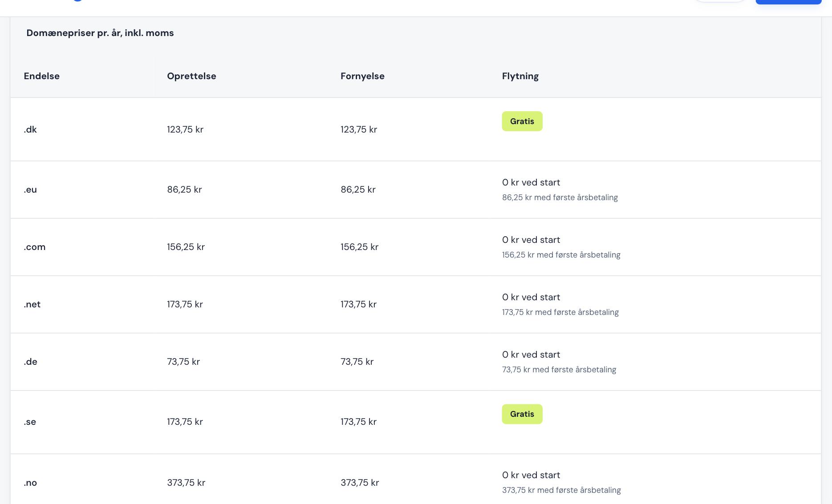Click the .de Oprettelse price 73,75 kr

pos(183,362)
